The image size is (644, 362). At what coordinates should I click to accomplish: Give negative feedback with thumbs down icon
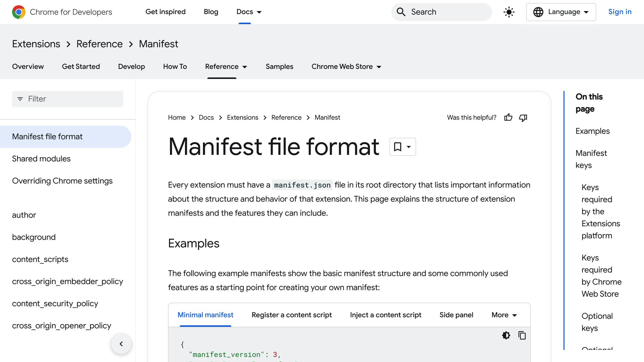523,118
